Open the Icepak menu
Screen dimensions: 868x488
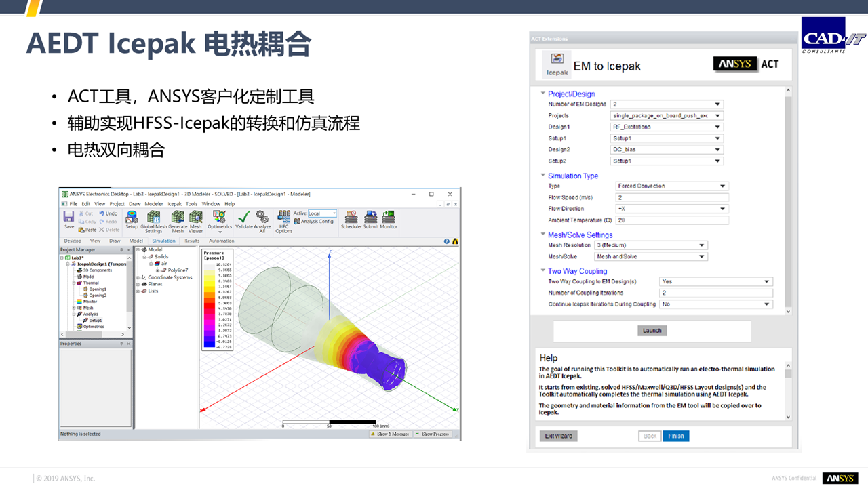[x=175, y=204]
